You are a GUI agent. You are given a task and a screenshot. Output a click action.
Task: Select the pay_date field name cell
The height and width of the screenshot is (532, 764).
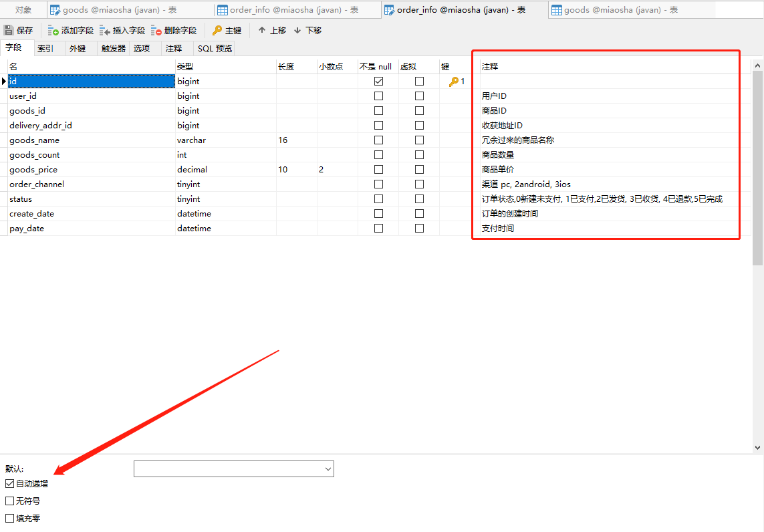click(x=91, y=228)
